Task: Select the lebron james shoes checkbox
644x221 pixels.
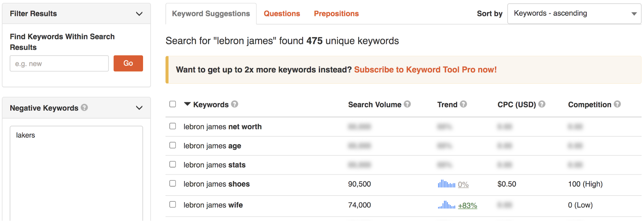Action: point(173,183)
